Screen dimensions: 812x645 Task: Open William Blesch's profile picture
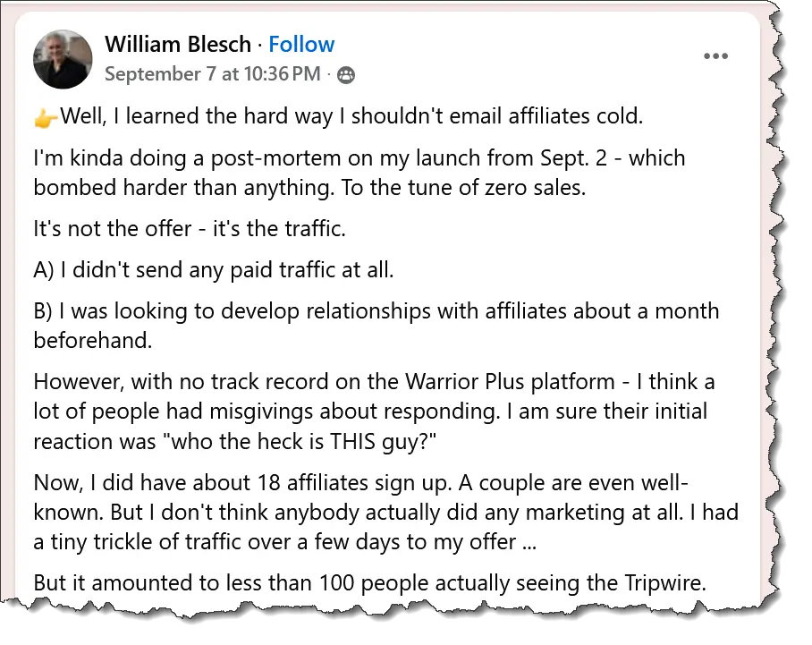tap(63, 59)
